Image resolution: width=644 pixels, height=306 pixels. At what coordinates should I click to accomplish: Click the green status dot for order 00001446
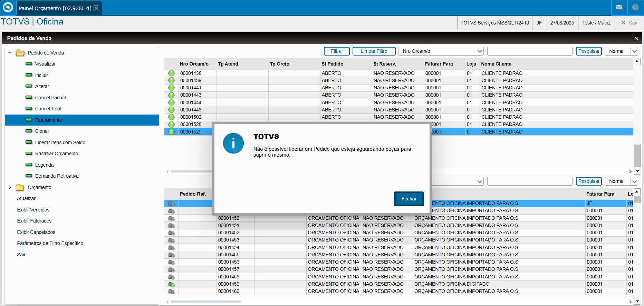click(x=171, y=110)
